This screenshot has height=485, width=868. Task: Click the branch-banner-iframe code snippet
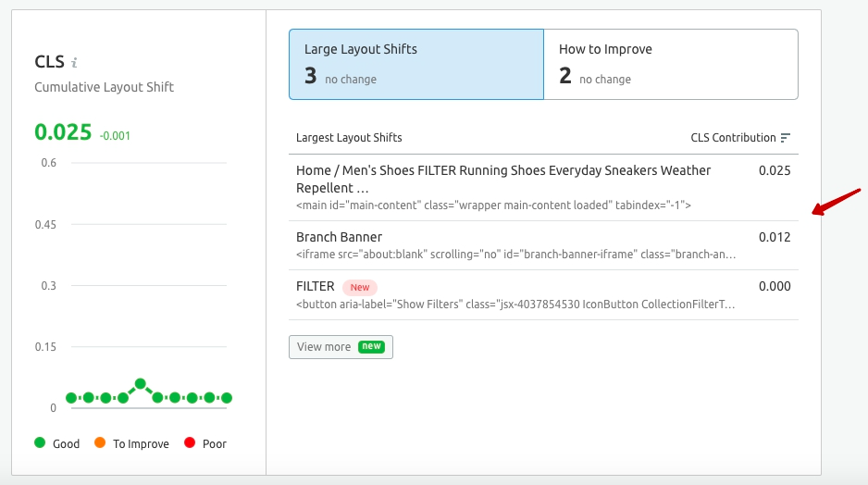point(515,254)
